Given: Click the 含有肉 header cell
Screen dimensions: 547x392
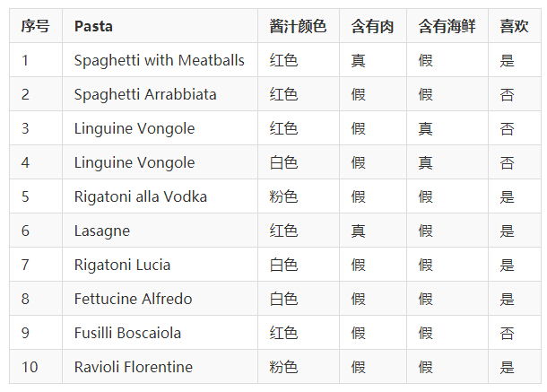Looking at the screenshot, I should (372, 26).
